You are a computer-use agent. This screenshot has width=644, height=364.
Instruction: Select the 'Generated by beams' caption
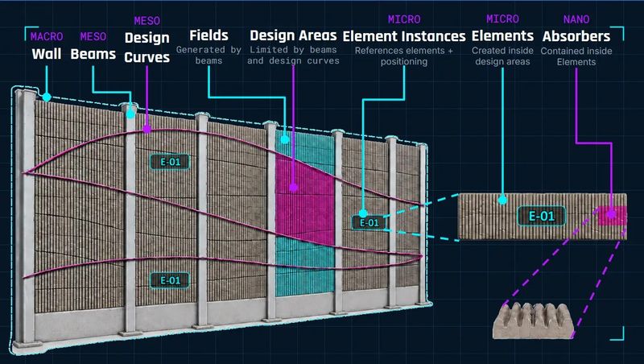pos(208,55)
